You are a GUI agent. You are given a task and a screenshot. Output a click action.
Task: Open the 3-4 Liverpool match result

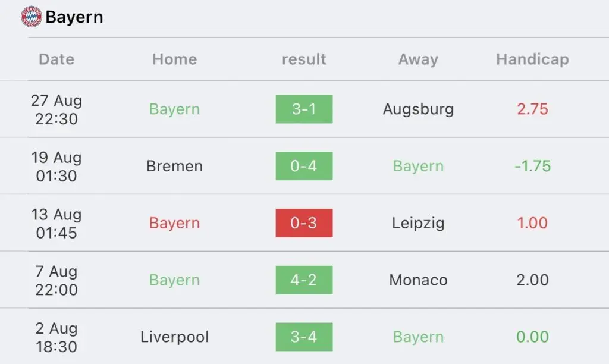click(304, 337)
